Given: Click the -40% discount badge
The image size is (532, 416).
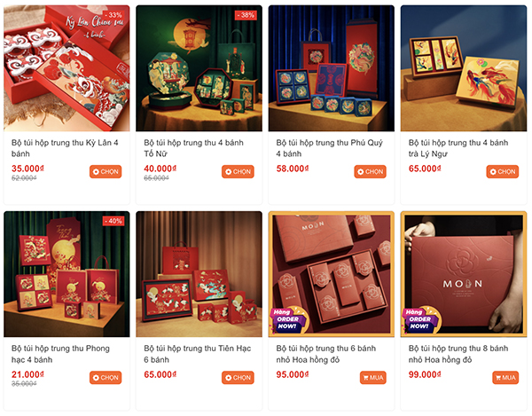Looking at the screenshot, I should (113, 221).
